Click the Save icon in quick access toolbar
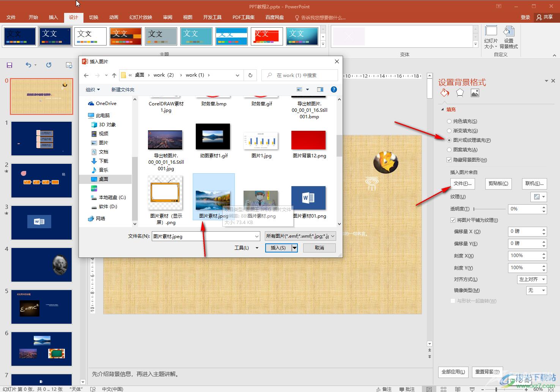The width and height of the screenshot is (560, 392). [9, 65]
